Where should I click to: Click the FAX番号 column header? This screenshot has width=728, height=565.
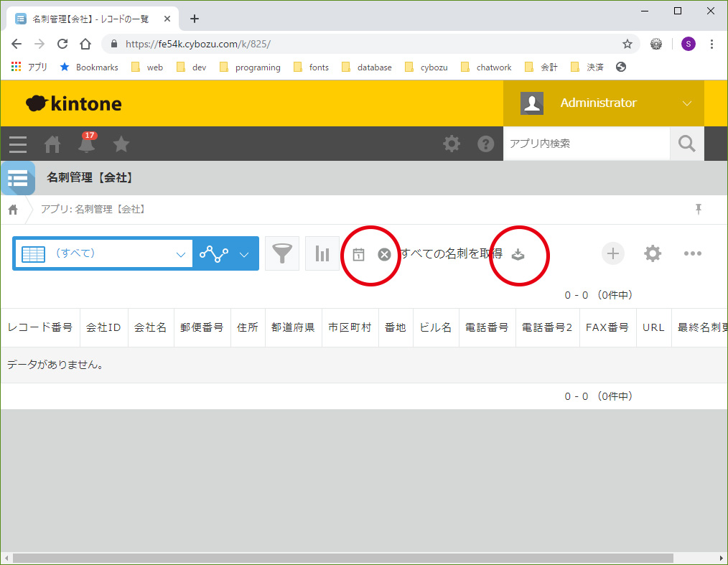tap(607, 327)
